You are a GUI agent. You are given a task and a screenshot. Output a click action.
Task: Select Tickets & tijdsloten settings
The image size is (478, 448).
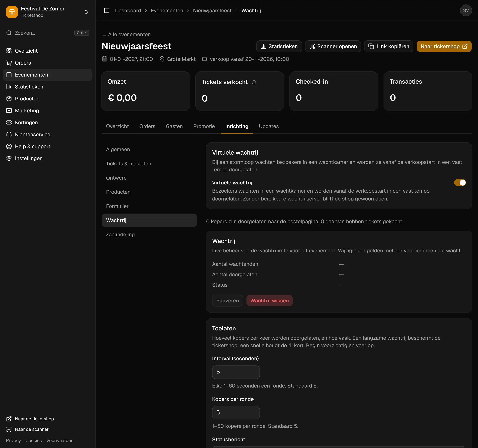149,164
